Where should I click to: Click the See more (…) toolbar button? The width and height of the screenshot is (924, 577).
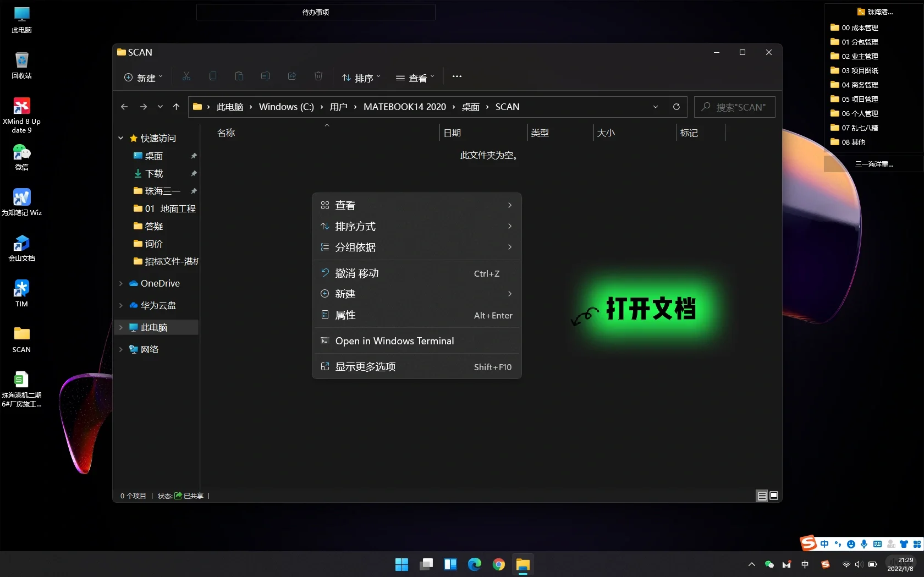[x=457, y=77]
